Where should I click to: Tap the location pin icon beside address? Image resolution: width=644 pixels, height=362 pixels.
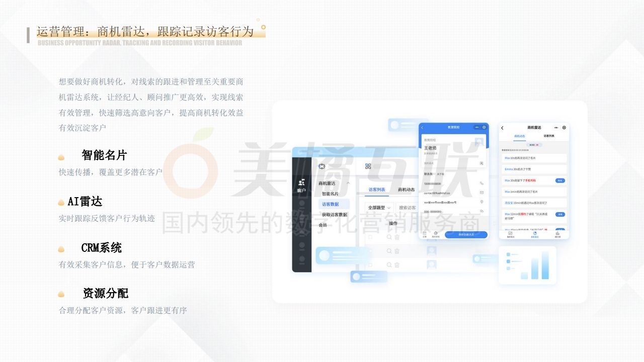(481, 202)
